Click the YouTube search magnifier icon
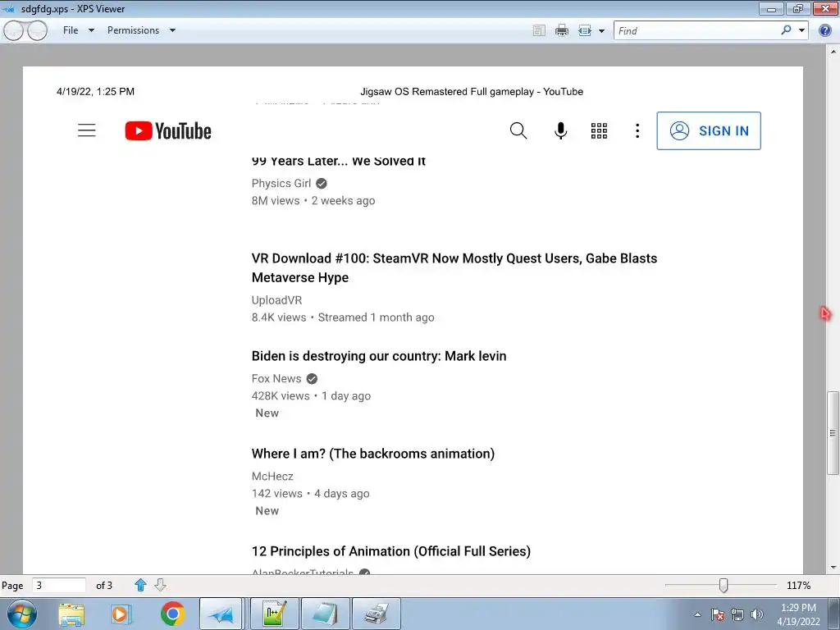The height and width of the screenshot is (630, 840). [x=518, y=130]
